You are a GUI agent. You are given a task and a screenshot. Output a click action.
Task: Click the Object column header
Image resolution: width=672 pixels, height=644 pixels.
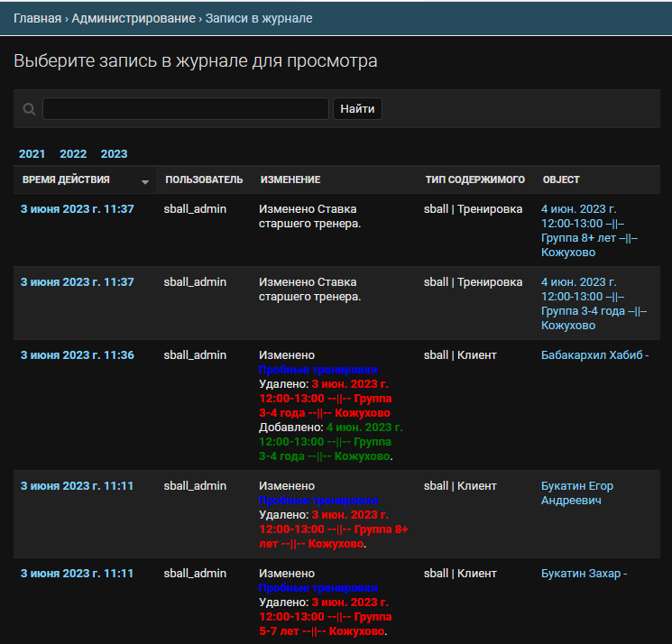click(561, 179)
